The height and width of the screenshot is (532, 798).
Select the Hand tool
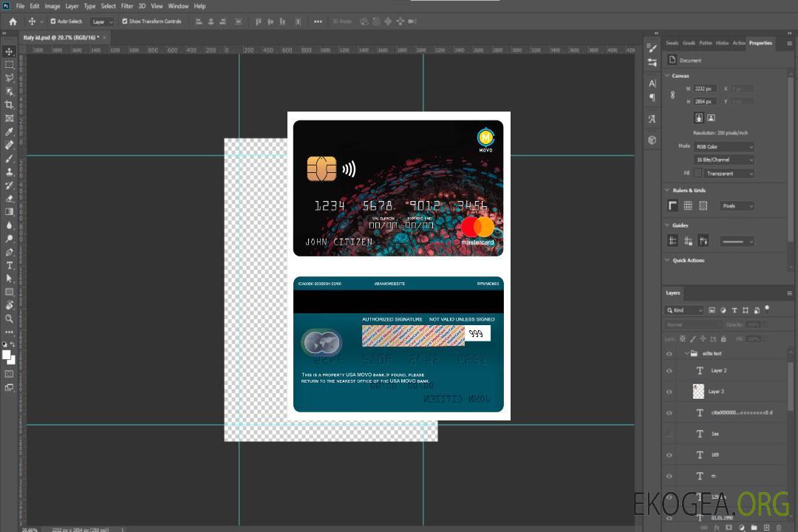pyautogui.click(x=9, y=305)
